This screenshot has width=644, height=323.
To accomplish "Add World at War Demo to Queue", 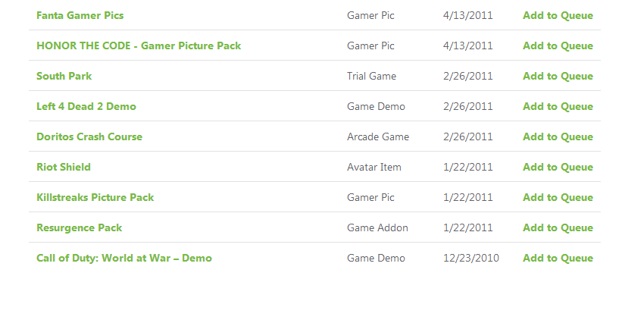I will (558, 258).
